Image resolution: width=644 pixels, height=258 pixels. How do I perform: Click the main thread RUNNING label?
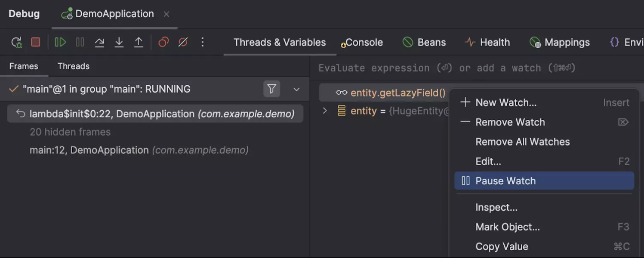[106, 89]
